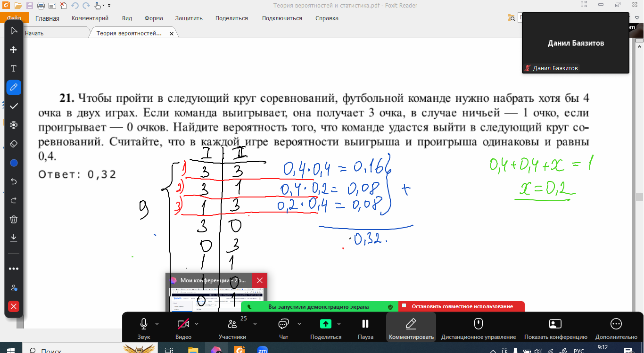Toggle the microphone with Звук button
The image size is (644, 353).
[144, 328]
